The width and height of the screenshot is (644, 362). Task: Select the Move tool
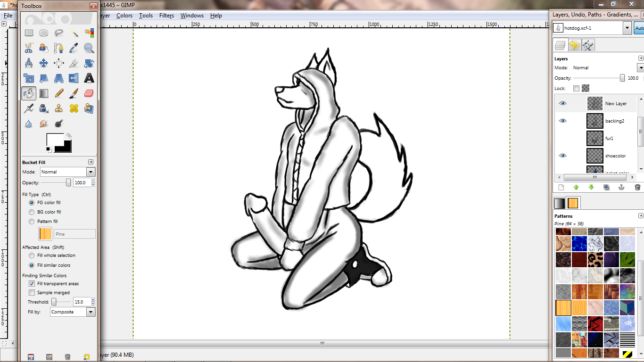pyautogui.click(x=43, y=63)
